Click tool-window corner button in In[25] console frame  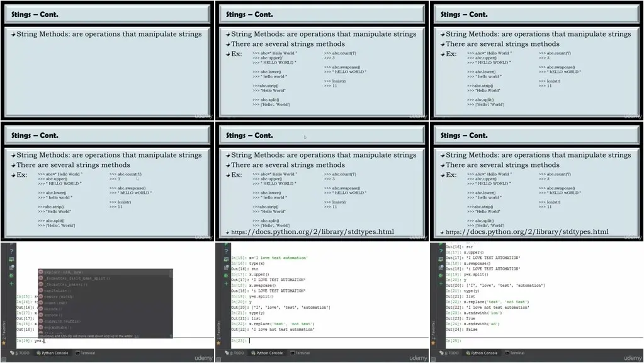tap(433, 359)
